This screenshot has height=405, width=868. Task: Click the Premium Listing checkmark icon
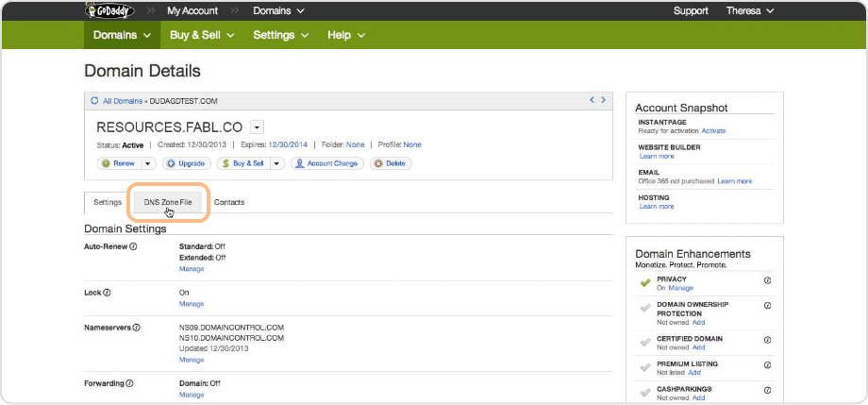[645, 367]
